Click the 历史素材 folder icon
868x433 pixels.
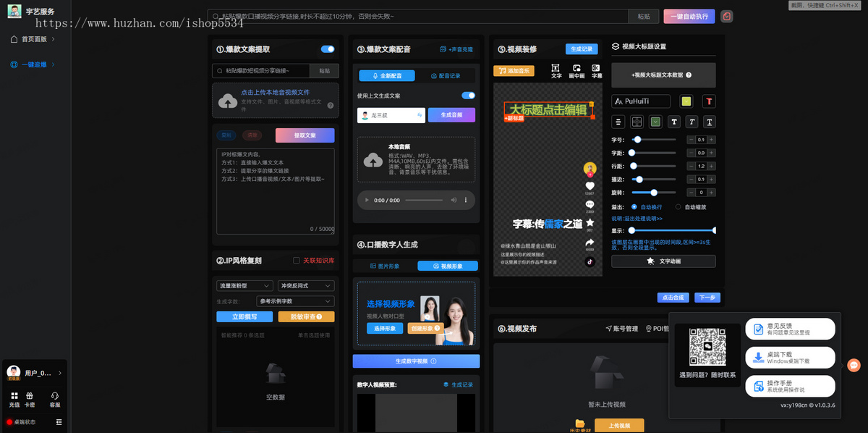[x=579, y=424]
